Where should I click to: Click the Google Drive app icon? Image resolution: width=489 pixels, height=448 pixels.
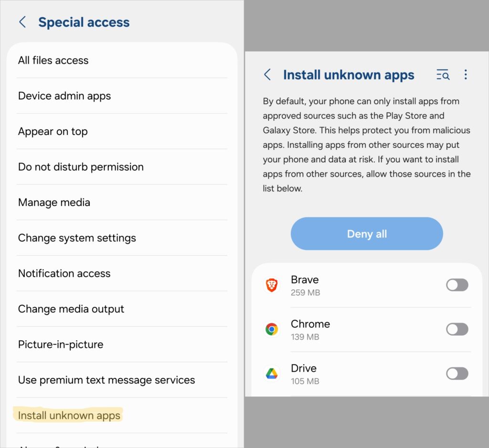pyautogui.click(x=272, y=374)
